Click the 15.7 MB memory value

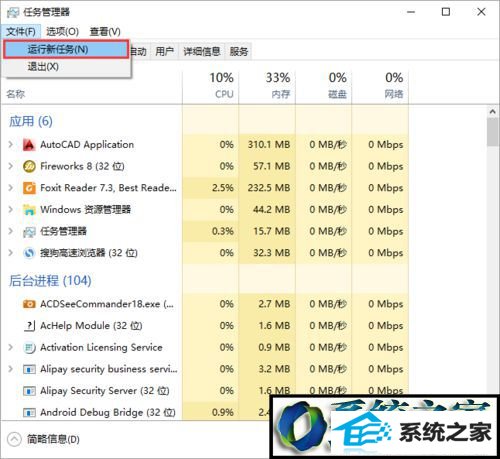(x=271, y=231)
